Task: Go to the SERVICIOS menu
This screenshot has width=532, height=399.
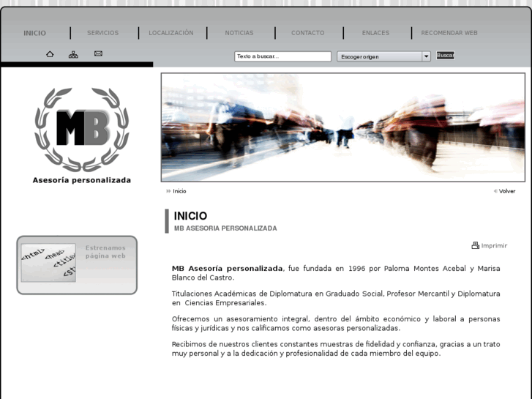Action: pyautogui.click(x=102, y=33)
